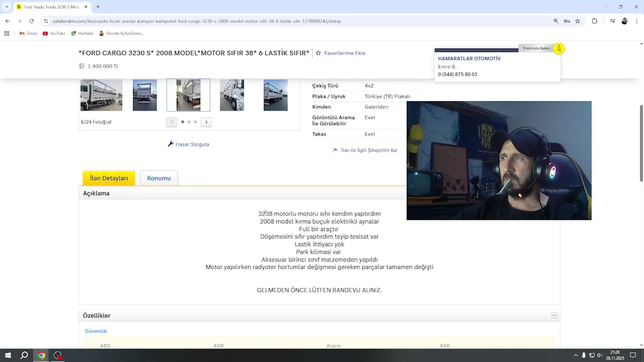
Task: Click Hasar Sorgula damage query link
Action: [188, 144]
